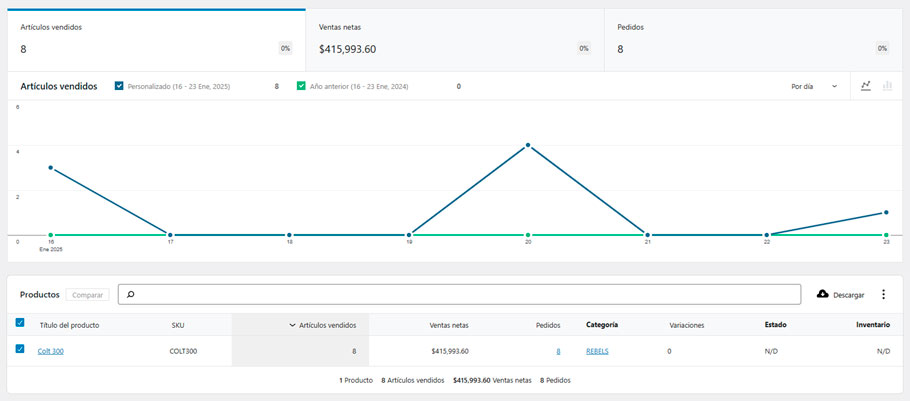Uncheck the Colt 300 row checkbox
The width and height of the screenshot is (910, 401).
[20, 350]
